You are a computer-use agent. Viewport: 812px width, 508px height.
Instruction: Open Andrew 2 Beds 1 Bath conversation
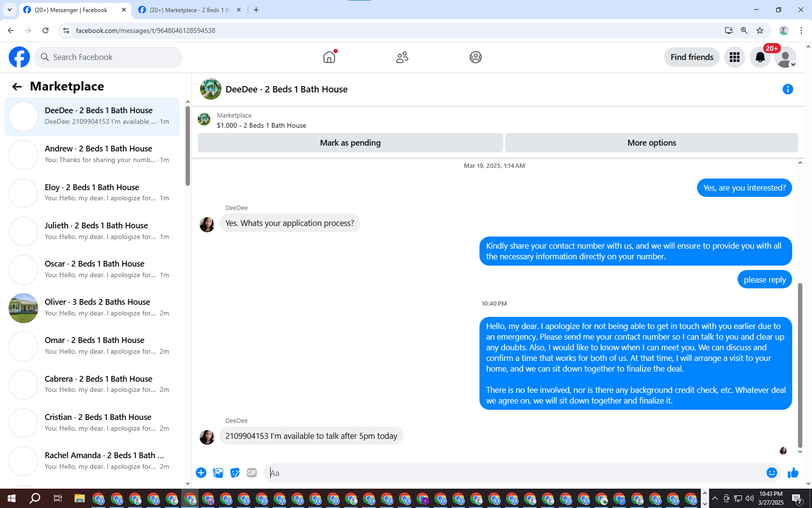92,154
